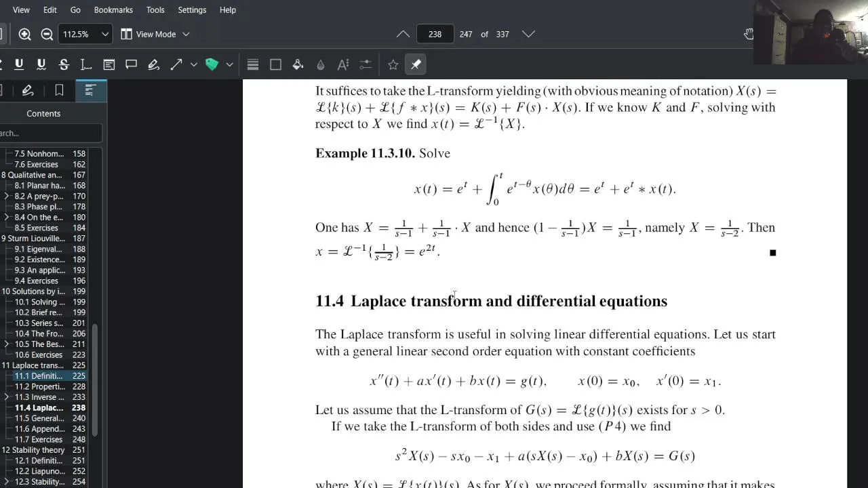Click the browse hand tool icon
This screenshot has width=868, height=488.
pyautogui.click(x=749, y=34)
